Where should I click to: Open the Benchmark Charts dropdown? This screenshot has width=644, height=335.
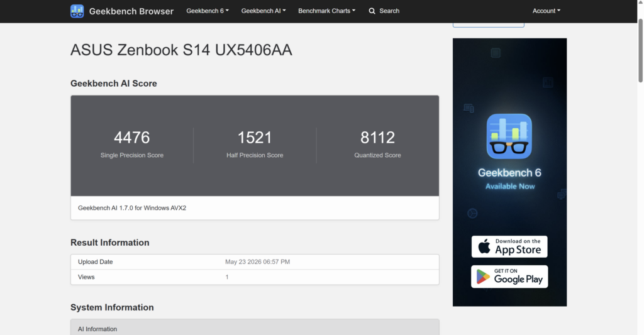(x=326, y=11)
